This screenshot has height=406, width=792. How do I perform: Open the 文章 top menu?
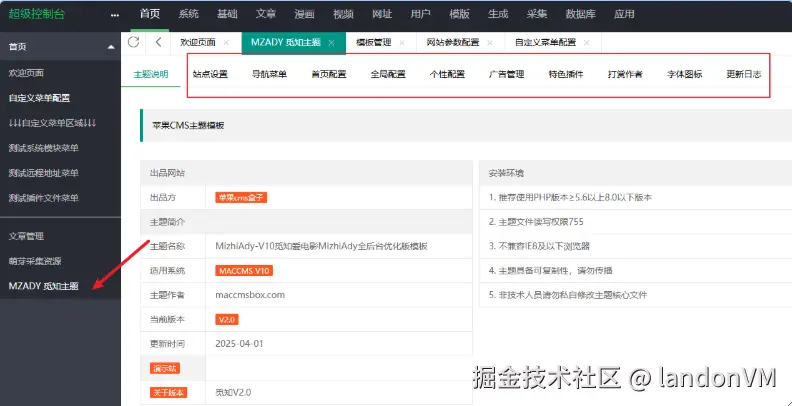(266, 14)
